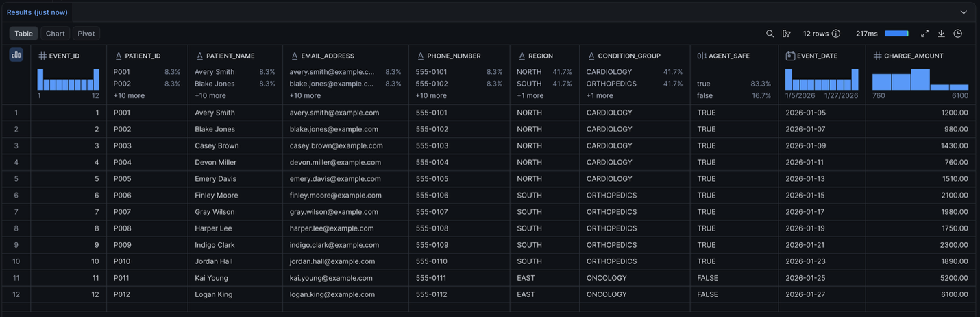This screenshot has width=980, height=317.
Task: Select 'CARDIOLOGY 41.7%' summary value
Action: (x=635, y=71)
